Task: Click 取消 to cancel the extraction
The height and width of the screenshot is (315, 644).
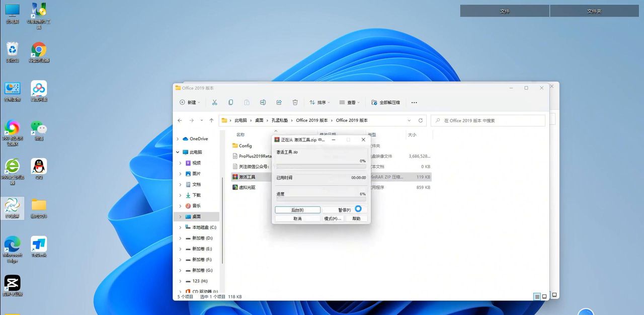Action: 298,219
